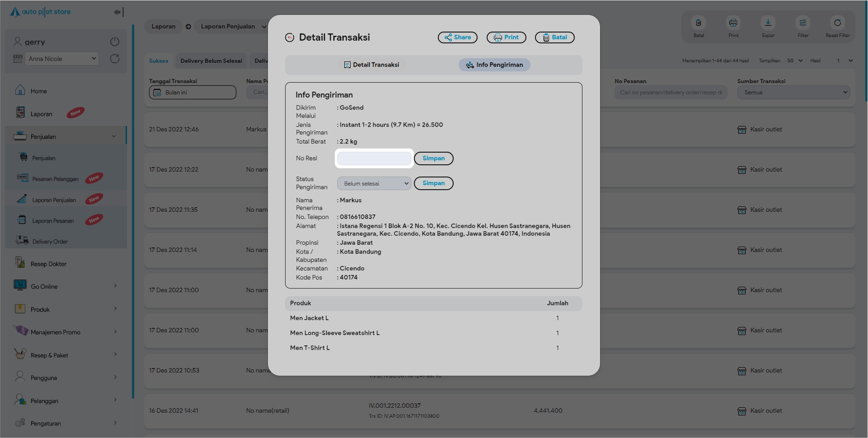Click the back arrow beside Detail Transaksi title
The height and width of the screenshot is (438, 868).
click(x=290, y=37)
